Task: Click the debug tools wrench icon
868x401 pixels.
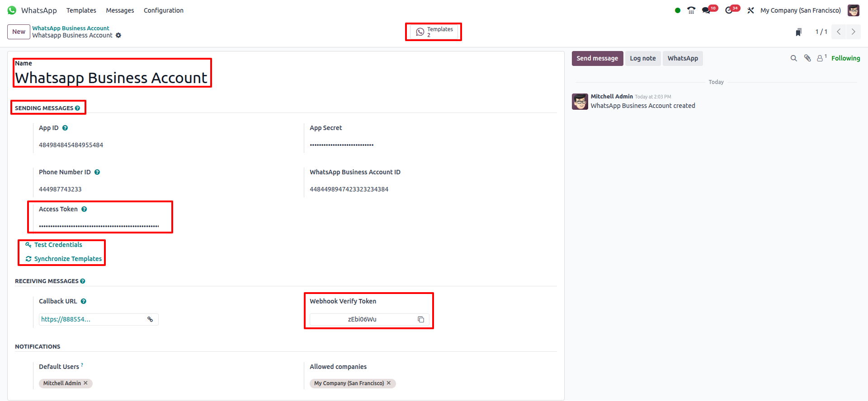Action: point(750,10)
